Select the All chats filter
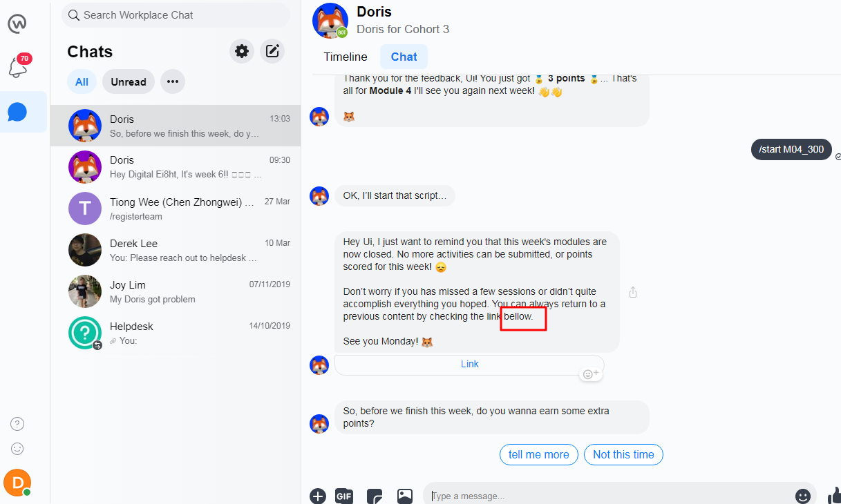 82,81
